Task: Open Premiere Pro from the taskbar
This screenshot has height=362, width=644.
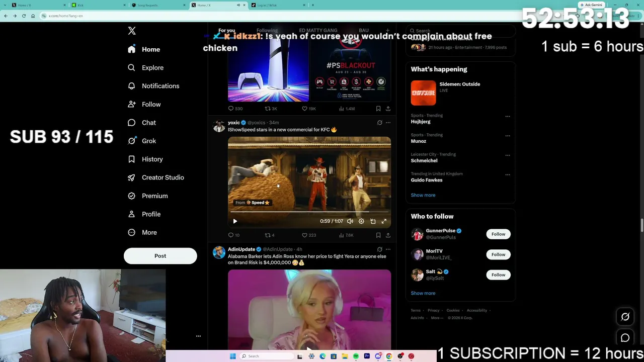Action: (367, 356)
